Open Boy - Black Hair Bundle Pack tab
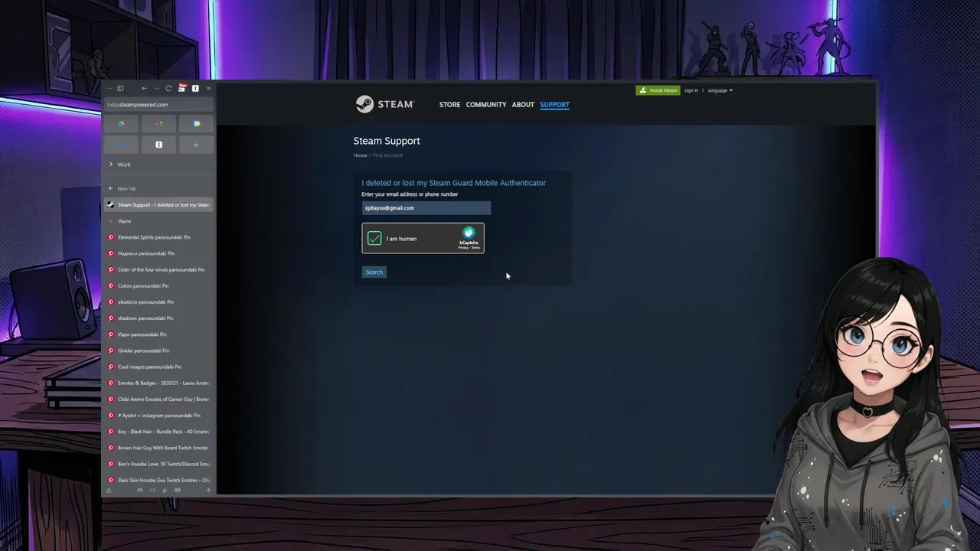980x551 pixels. tap(158, 432)
